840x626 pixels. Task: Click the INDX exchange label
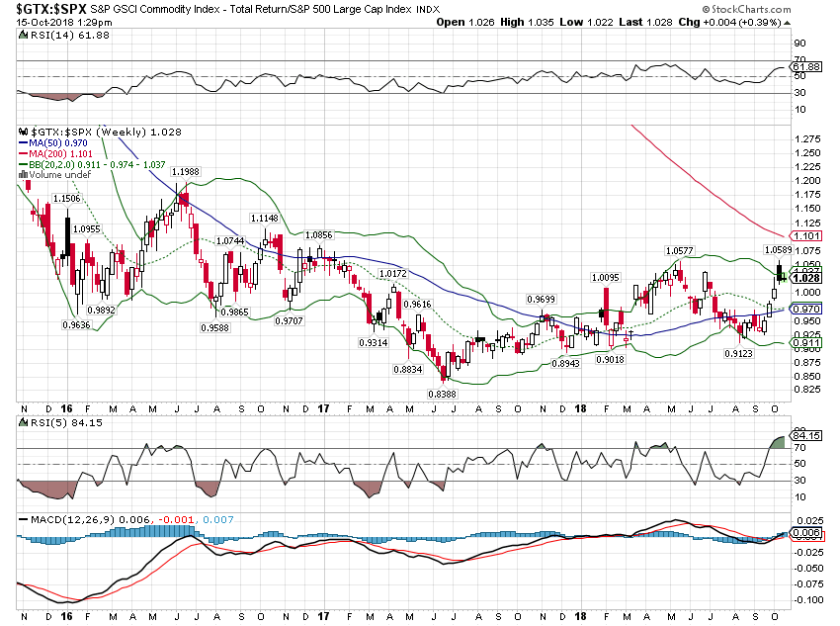428,9
